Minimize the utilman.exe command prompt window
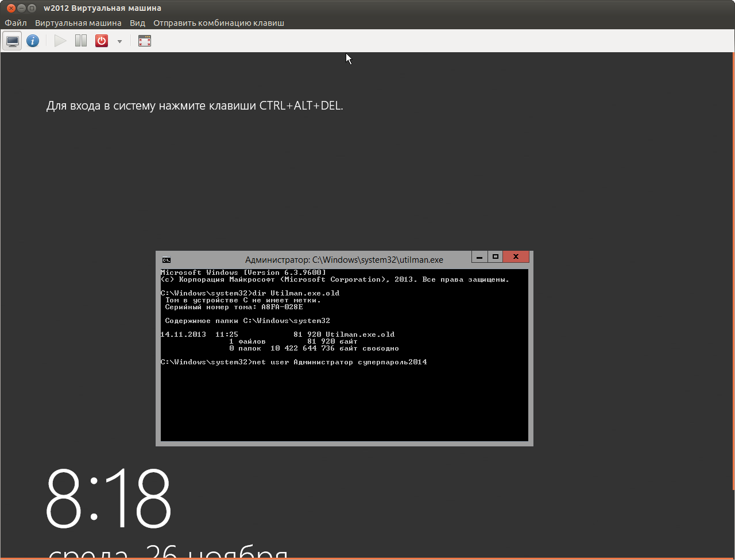The width and height of the screenshot is (735, 560). click(x=479, y=257)
